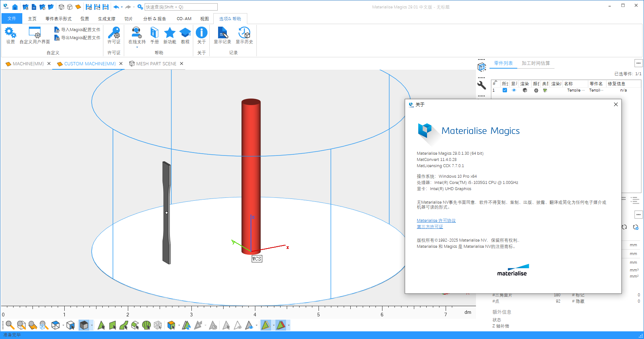Click the 第三方许可证 link

pos(430,227)
